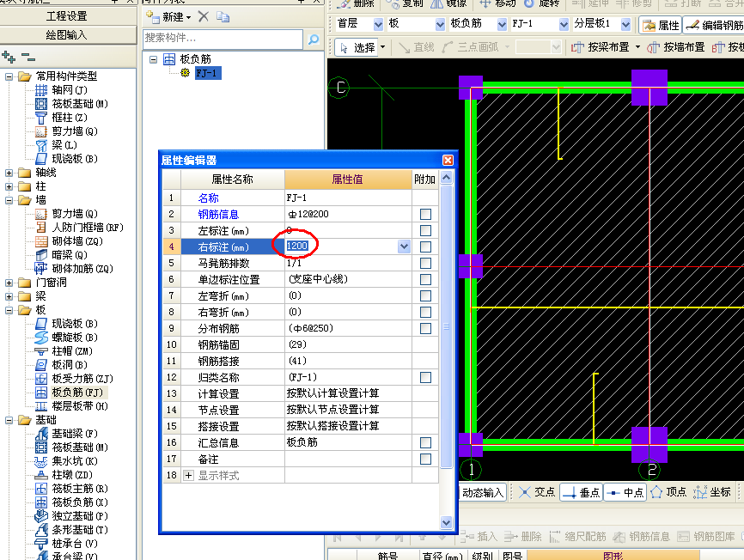
Task: Select 柱墩(ZD) item
Action: pos(72,475)
